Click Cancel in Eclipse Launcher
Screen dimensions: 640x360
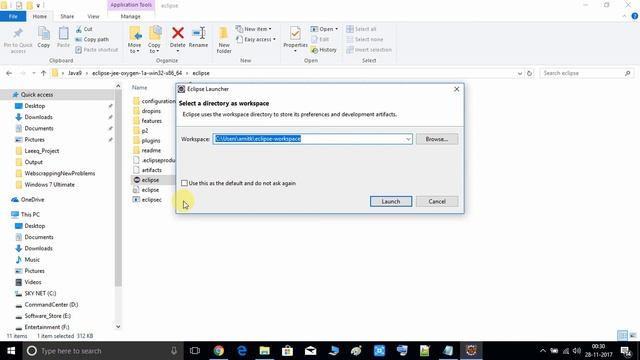click(x=437, y=201)
